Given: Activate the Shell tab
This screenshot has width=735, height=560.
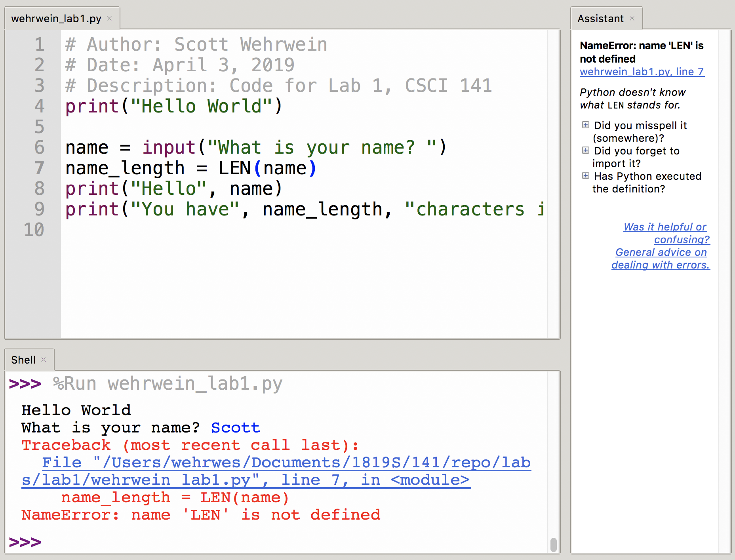Looking at the screenshot, I should pos(23,360).
